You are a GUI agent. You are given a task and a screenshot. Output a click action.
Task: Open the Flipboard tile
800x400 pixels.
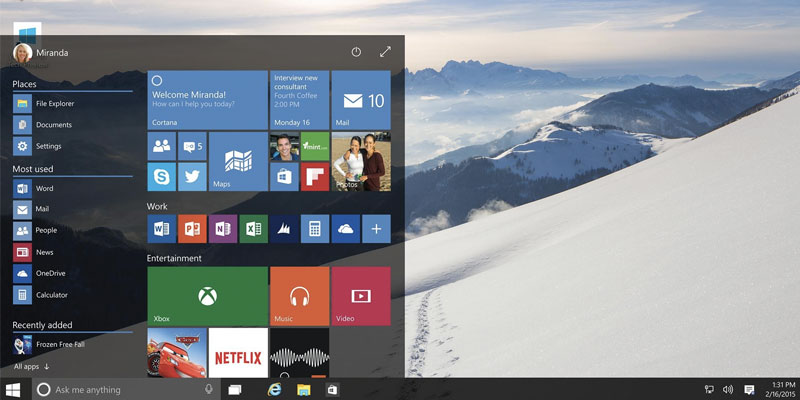pyautogui.click(x=315, y=177)
